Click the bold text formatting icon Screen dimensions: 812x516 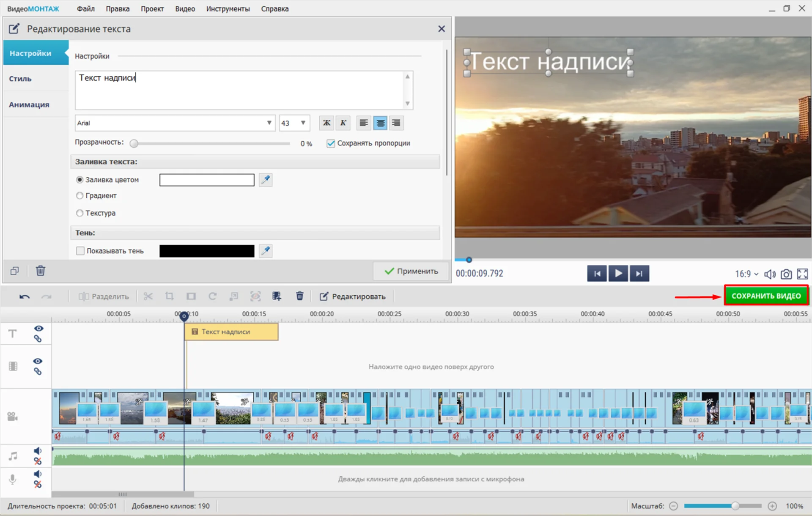[326, 123]
